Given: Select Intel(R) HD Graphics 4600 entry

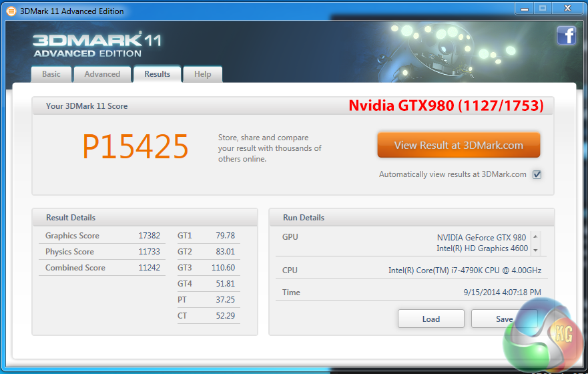Looking at the screenshot, I should point(482,248).
